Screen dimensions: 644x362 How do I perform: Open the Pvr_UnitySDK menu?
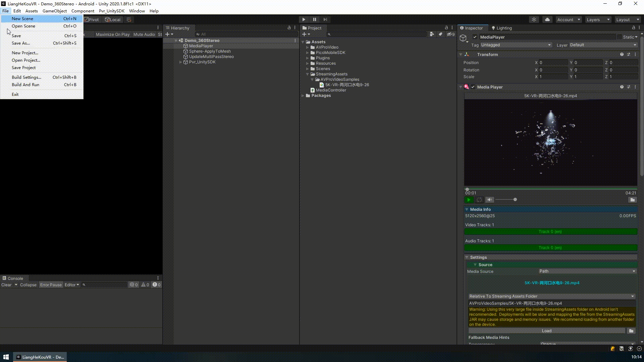pos(112,11)
